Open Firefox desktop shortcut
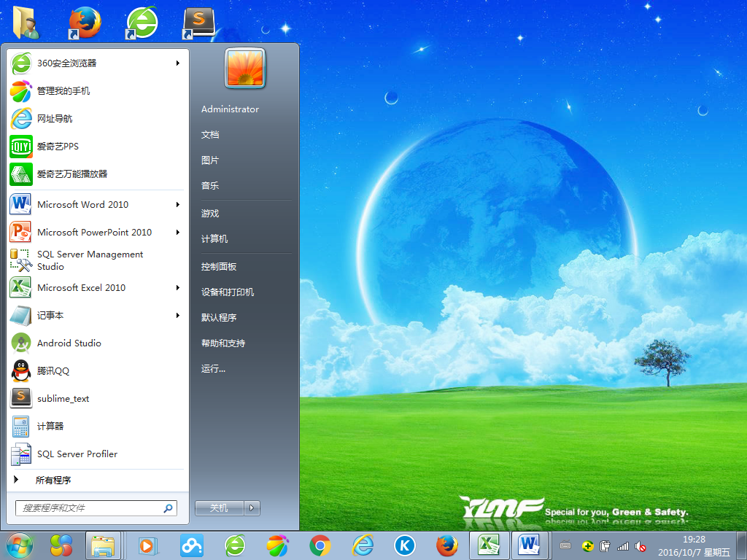 tap(85, 22)
